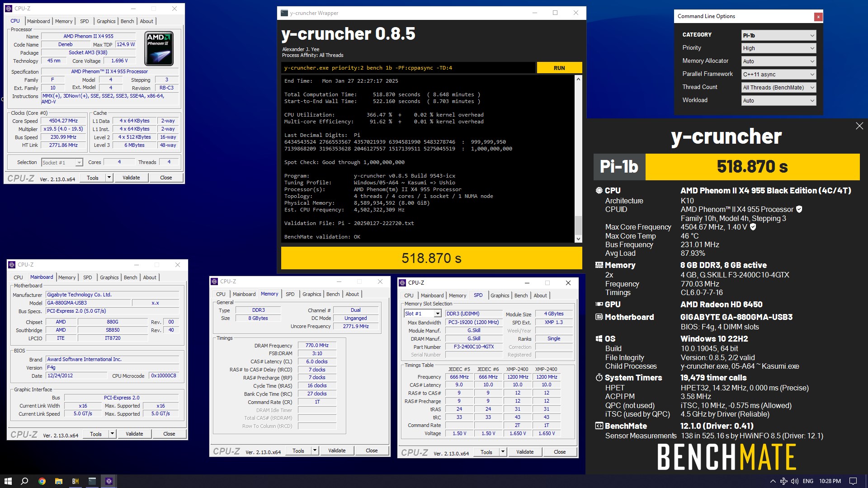Expand Thread Count dropdown
Screen dimensions: 868x488
[x=778, y=88]
